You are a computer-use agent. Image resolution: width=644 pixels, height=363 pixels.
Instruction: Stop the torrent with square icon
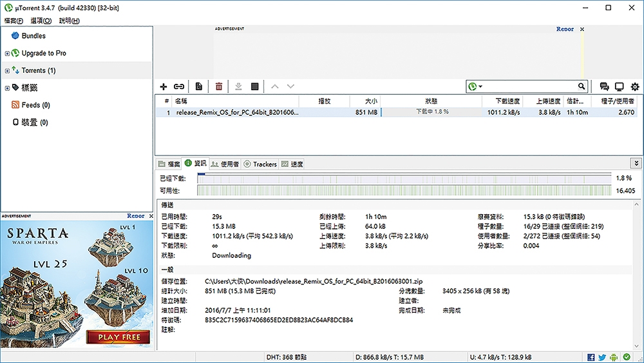[254, 87]
